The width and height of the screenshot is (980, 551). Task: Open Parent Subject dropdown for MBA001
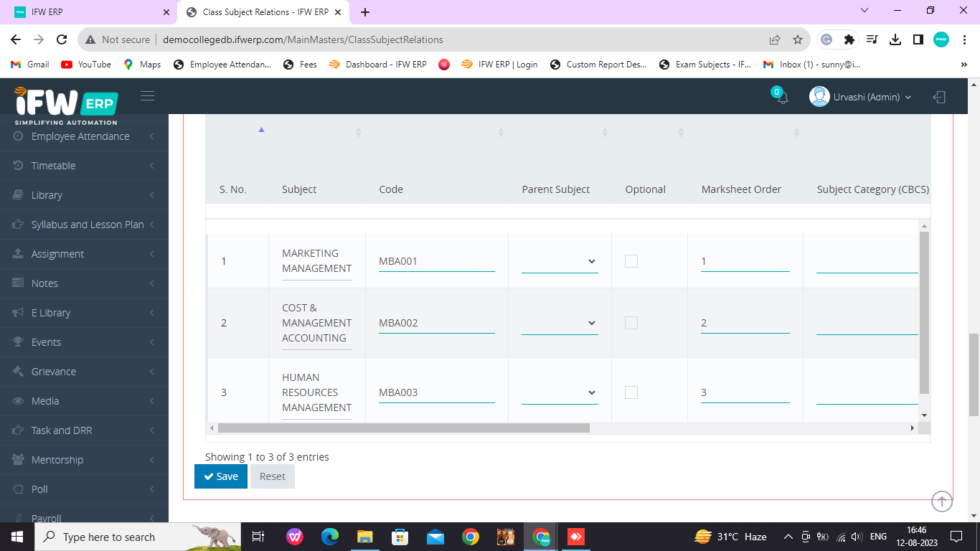click(560, 261)
